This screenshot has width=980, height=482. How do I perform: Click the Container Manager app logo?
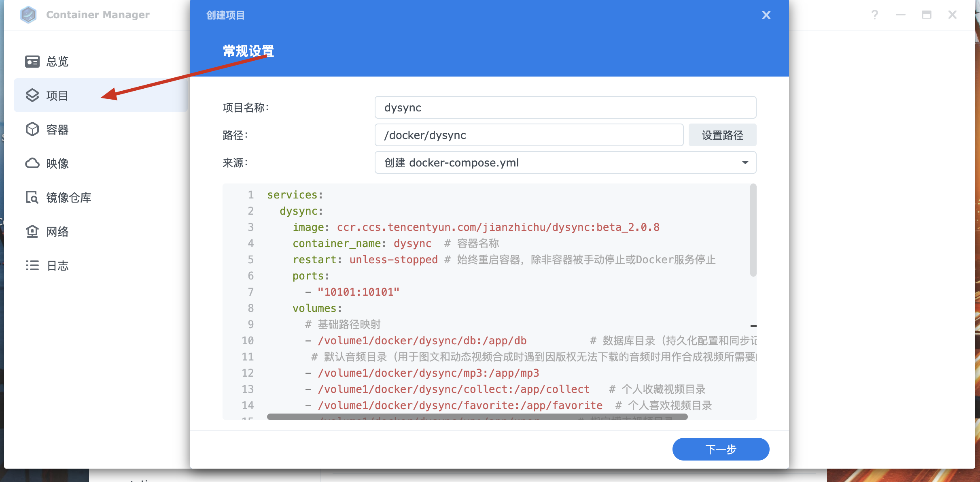coord(28,15)
